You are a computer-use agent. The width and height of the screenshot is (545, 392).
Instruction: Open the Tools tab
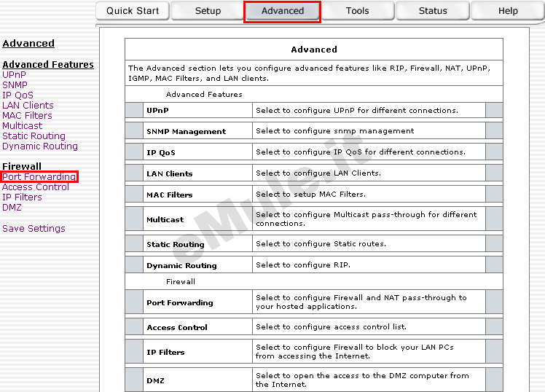357,11
